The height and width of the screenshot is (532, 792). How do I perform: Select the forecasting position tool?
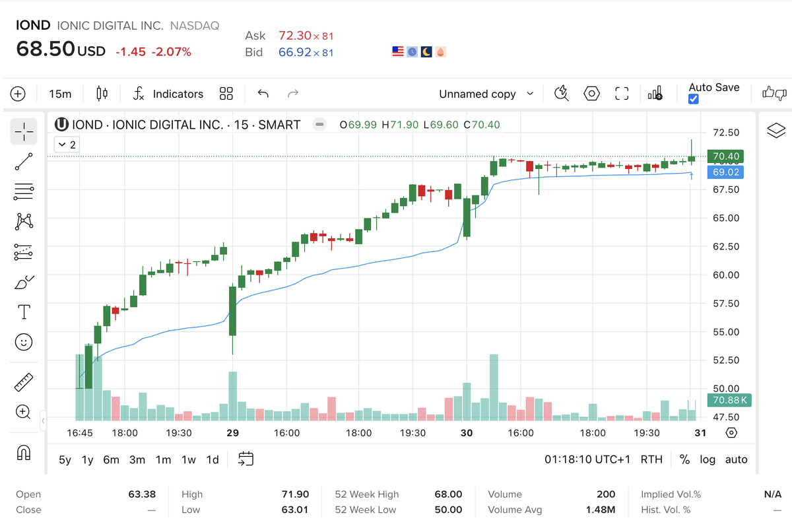24,251
